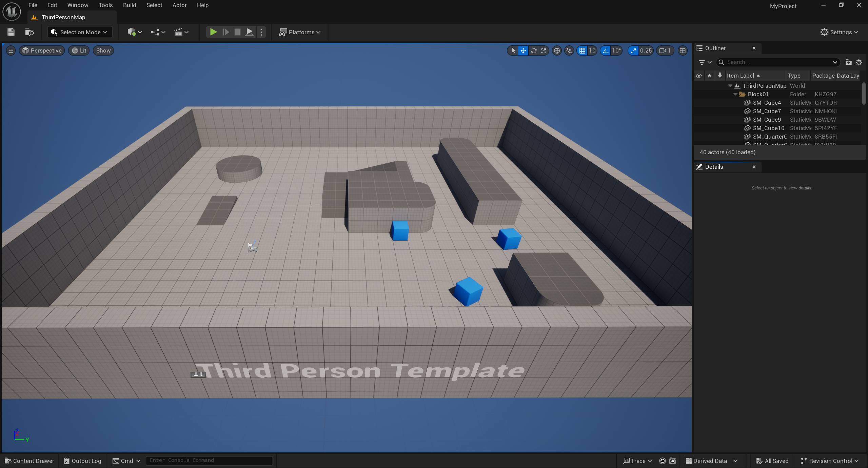Open the Blueprints dropdown in the toolbar

point(158,32)
